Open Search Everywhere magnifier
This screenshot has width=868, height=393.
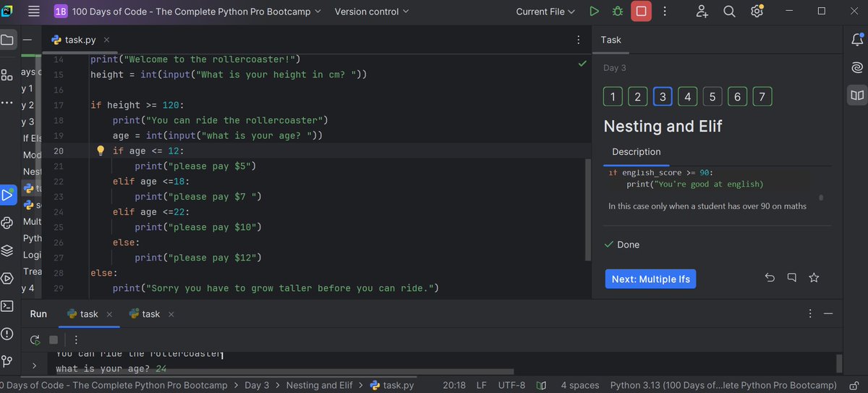point(729,12)
